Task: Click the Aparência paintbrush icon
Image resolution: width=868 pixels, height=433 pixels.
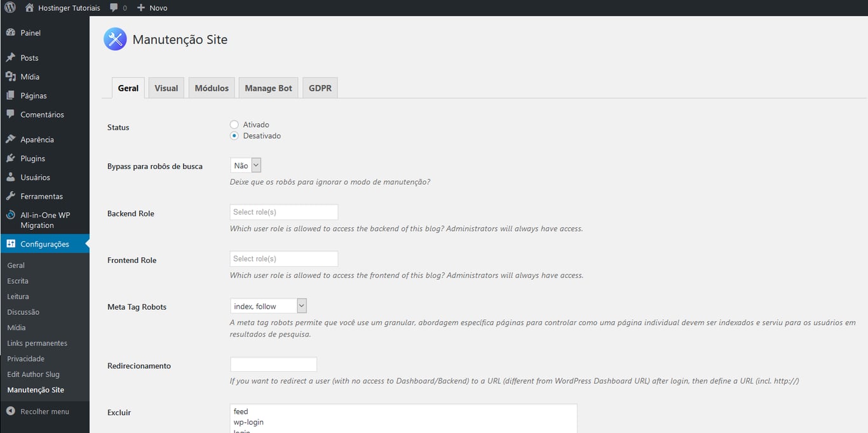Action: pyautogui.click(x=10, y=140)
